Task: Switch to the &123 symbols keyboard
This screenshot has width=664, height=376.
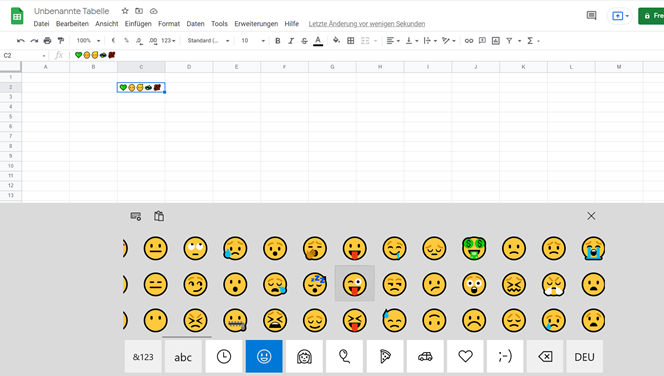Action: (143, 357)
